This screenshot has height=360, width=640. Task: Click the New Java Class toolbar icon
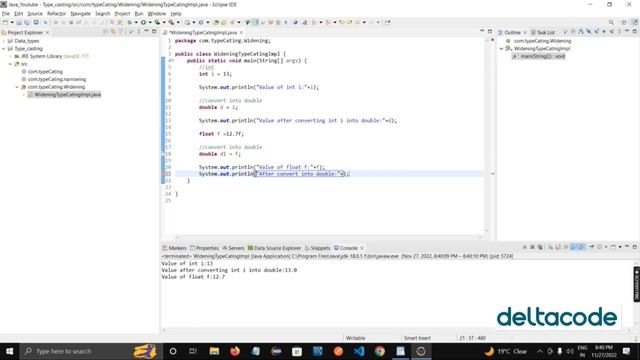tap(201, 22)
